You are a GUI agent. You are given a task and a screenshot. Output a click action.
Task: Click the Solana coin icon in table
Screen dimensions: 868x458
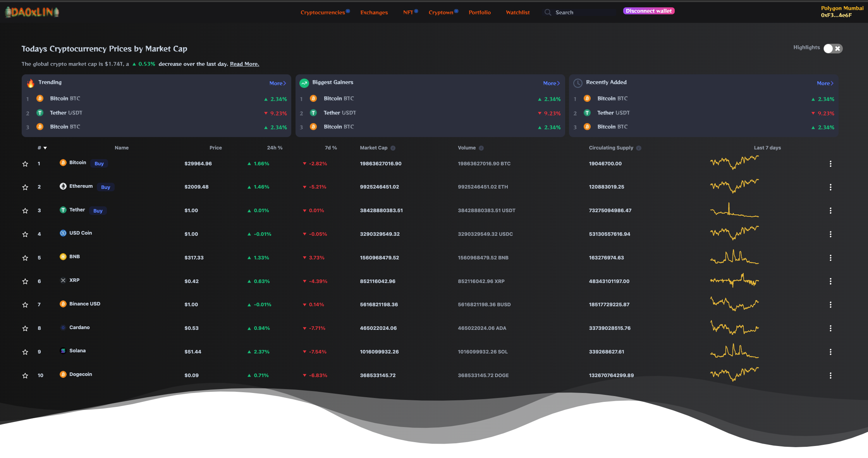click(x=63, y=351)
